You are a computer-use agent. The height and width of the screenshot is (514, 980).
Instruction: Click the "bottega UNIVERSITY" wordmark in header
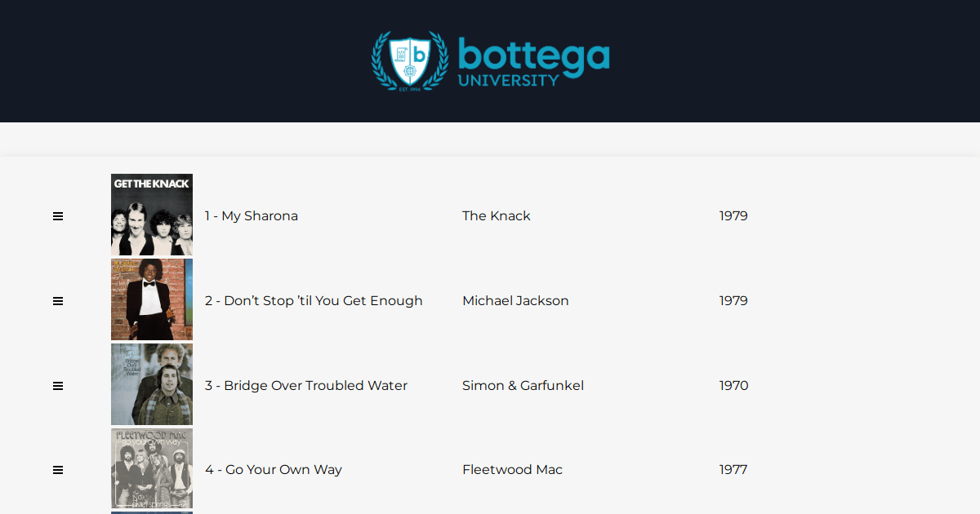point(533,62)
